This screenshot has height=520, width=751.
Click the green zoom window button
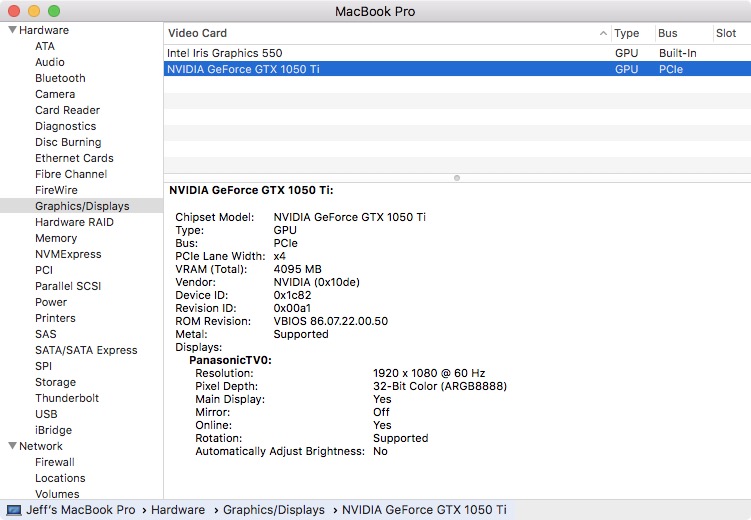pos(54,11)
